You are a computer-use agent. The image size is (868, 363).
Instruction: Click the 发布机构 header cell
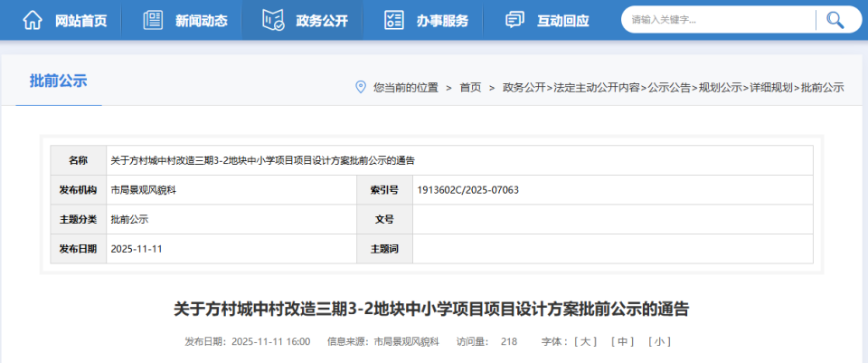78,190
